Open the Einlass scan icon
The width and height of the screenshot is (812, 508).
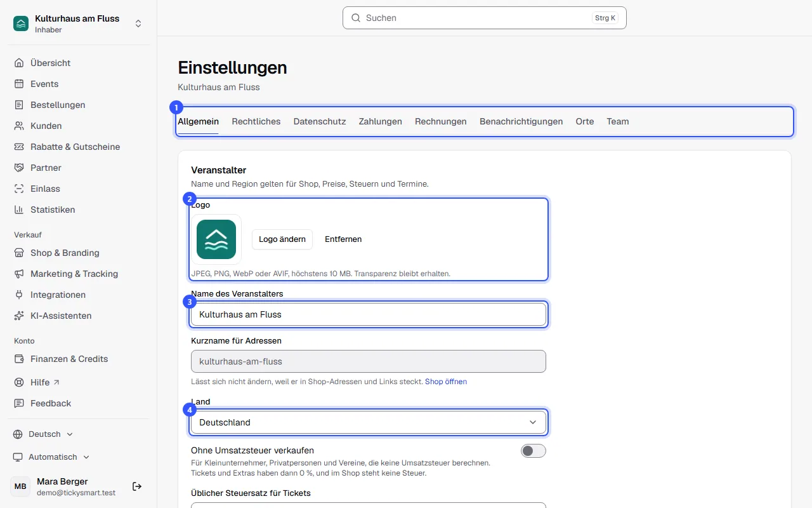19,189
